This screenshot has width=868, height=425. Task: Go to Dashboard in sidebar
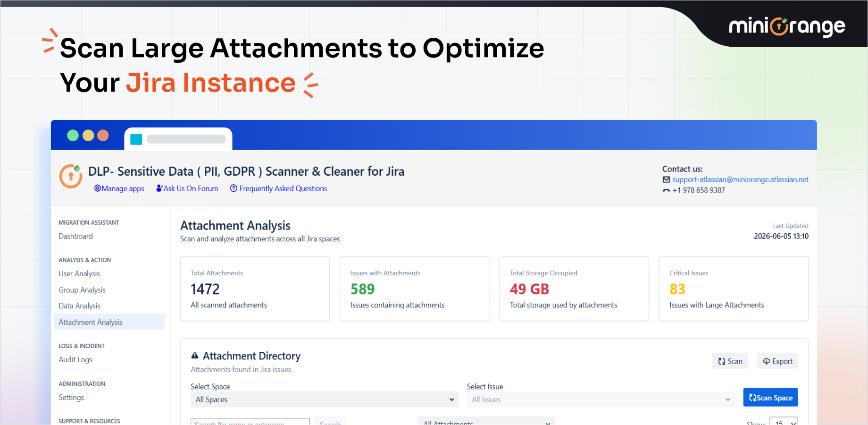(75, 236)
